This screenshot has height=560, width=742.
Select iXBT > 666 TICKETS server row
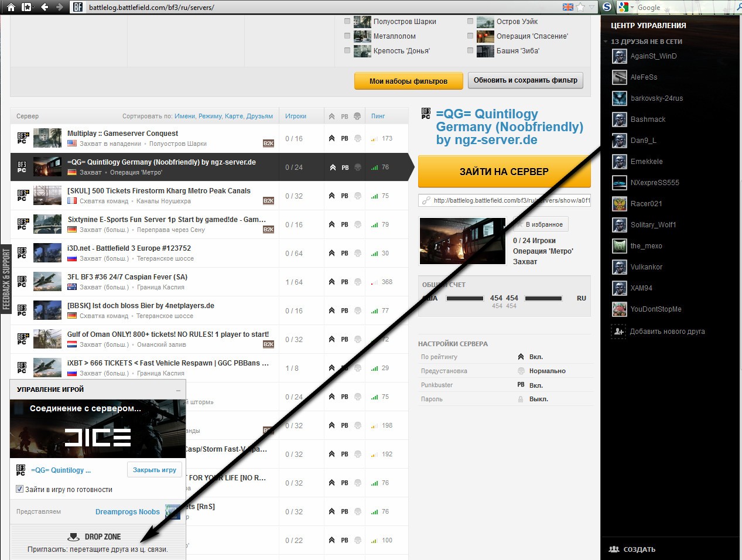click(209, 368)
